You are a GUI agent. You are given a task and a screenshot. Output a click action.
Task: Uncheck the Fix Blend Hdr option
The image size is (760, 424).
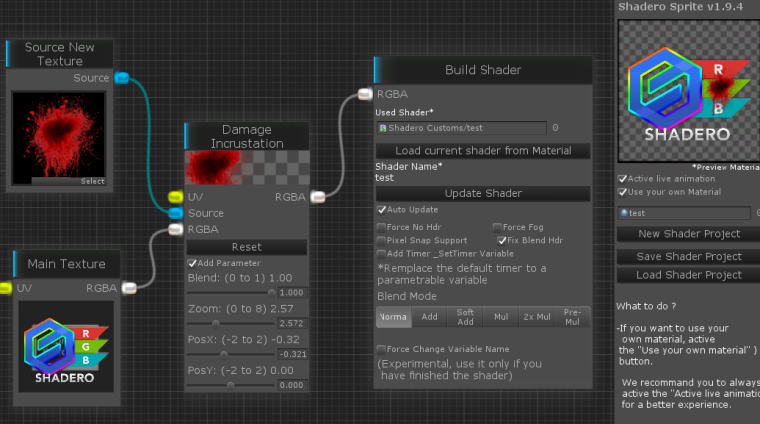(x=502, y=240)
